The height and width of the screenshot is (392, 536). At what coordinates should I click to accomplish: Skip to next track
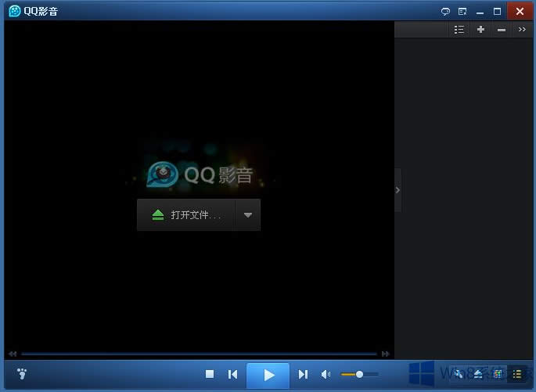(x=303, y=375)
